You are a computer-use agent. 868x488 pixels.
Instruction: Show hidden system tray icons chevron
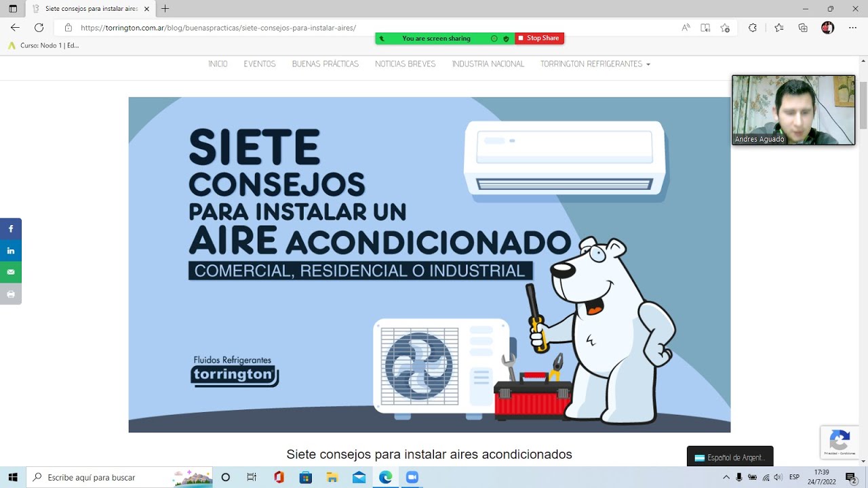coord(726,477)
